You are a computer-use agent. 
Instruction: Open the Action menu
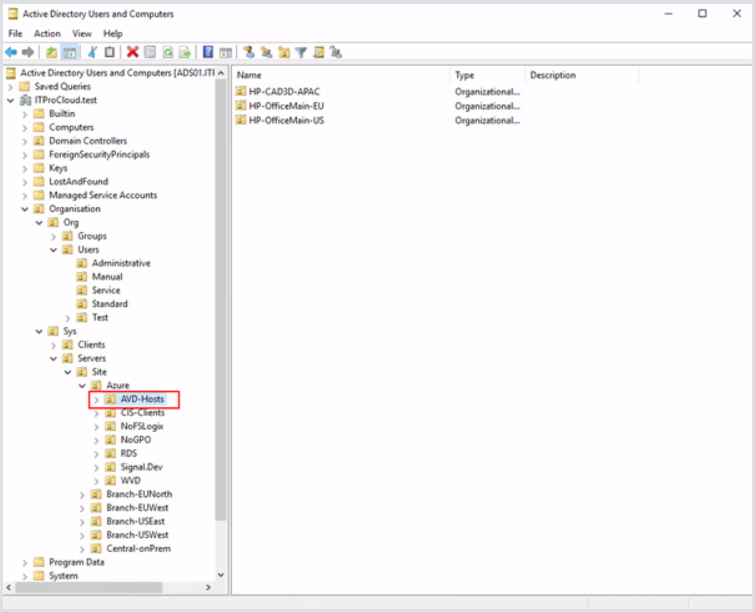point(47,33)
